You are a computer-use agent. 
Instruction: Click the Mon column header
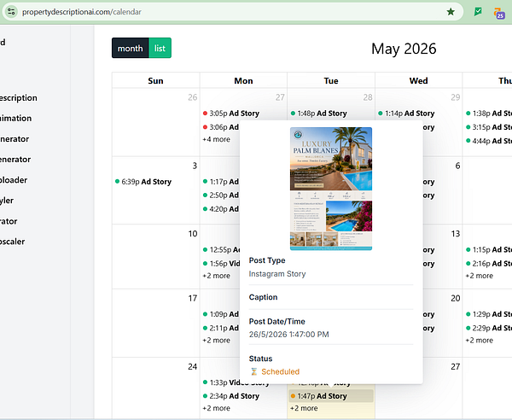pyautogui.click(x=243, y=80)
